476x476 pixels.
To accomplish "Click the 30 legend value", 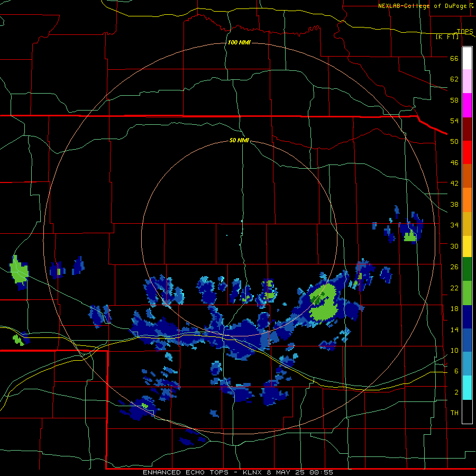I will click(454, 246).
